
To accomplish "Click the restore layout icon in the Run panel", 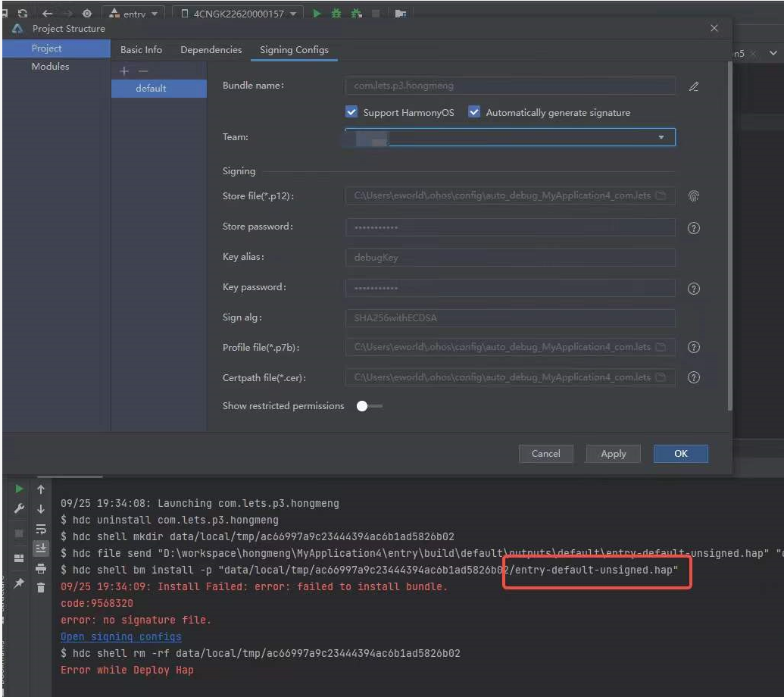I will point(19,558).
